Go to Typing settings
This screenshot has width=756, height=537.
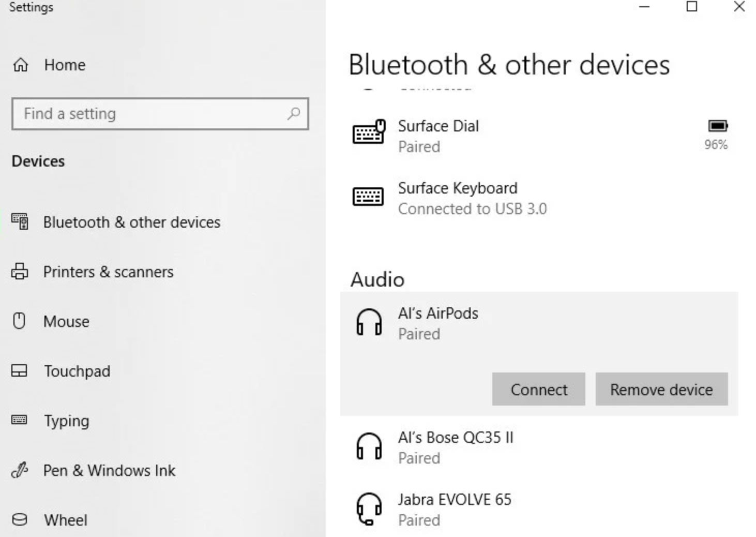coord(66,421)
